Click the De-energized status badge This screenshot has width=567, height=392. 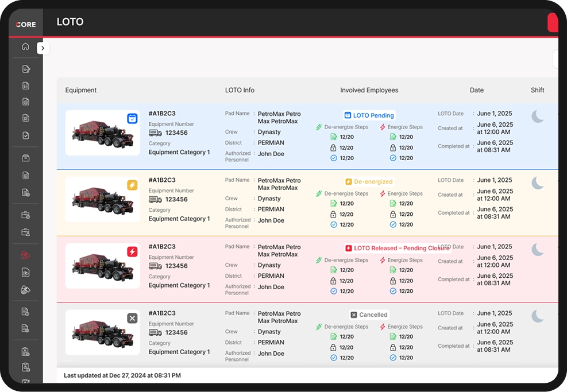(x=369, y=182)
